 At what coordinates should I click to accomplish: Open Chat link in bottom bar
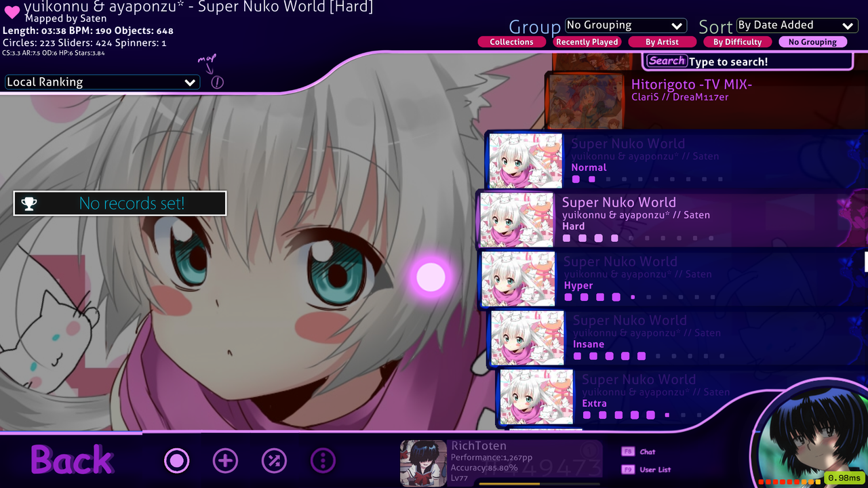(x=648, y=452)
